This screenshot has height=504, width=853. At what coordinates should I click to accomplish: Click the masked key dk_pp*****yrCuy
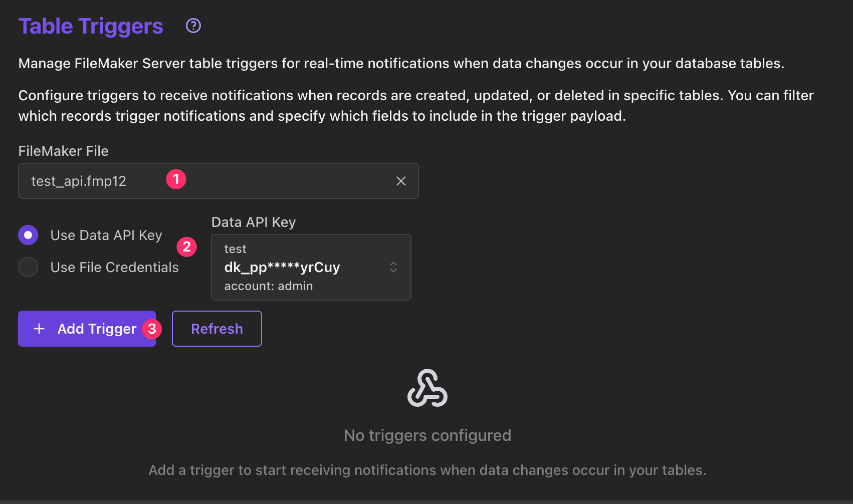pos(282,268)
